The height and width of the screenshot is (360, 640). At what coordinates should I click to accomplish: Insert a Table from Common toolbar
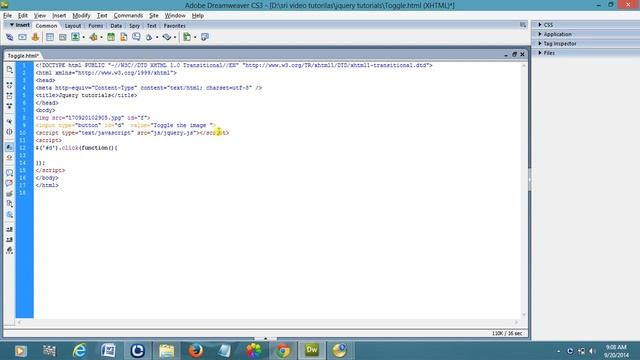click(50, 37)
